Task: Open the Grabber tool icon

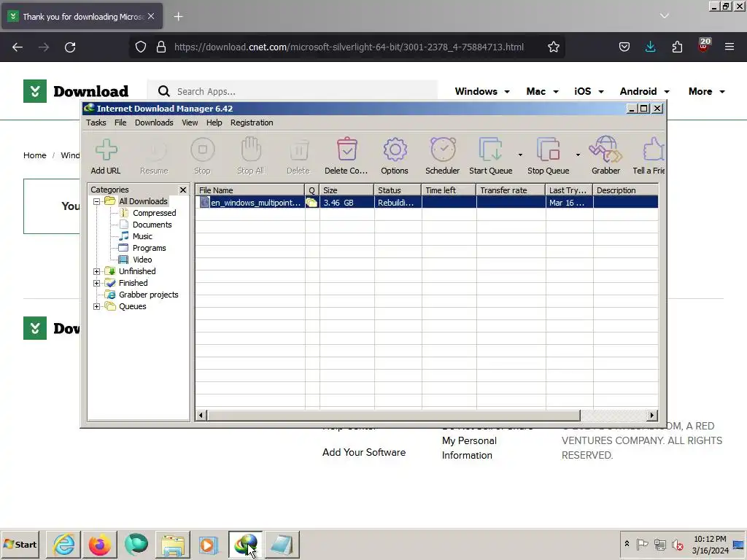Action: pos(605,150)
